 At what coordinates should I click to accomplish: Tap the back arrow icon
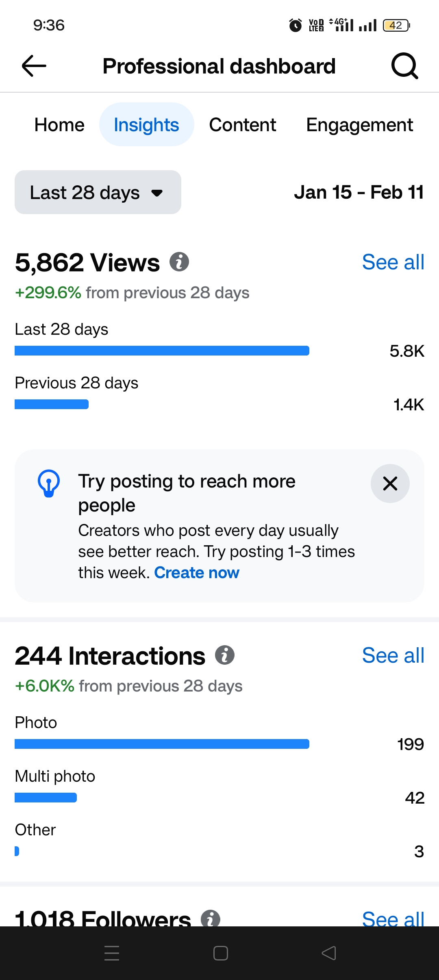pos(34,66)
